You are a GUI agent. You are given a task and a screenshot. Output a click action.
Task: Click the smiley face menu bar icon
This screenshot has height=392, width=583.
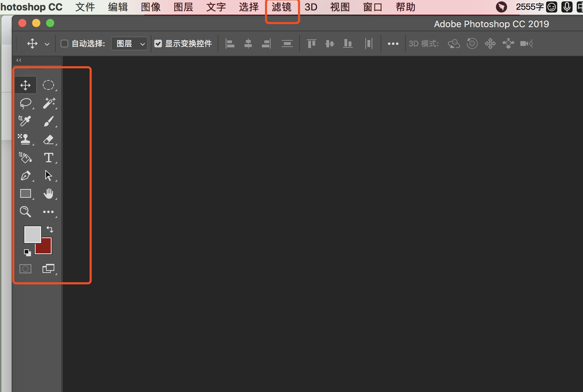pos(552,7)
